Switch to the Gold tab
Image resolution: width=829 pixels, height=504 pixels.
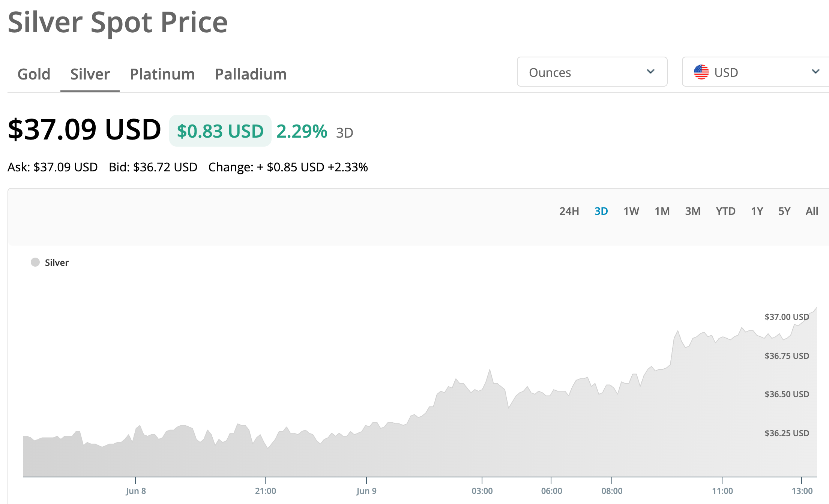coord(34,74)
